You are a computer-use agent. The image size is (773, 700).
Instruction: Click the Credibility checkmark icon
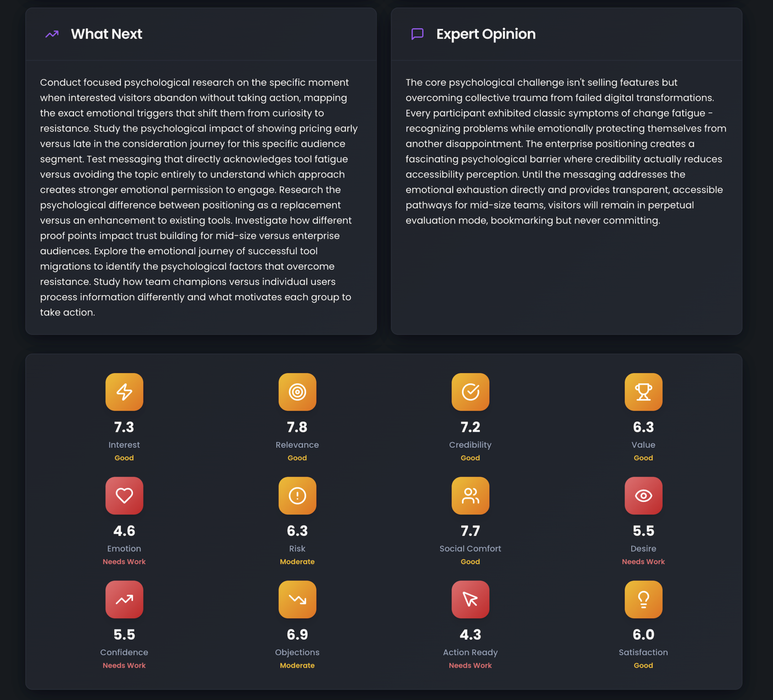pos(470,392)
